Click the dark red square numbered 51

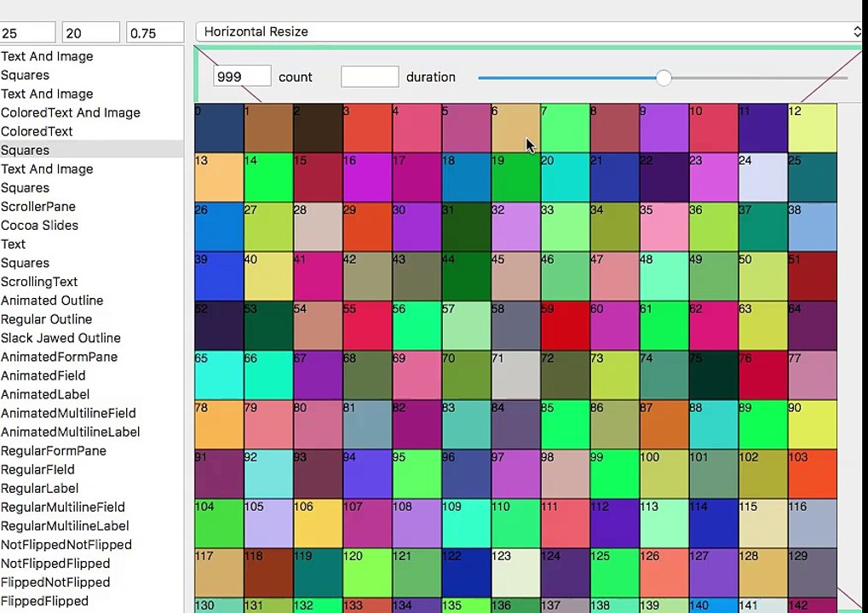(813, 276)
